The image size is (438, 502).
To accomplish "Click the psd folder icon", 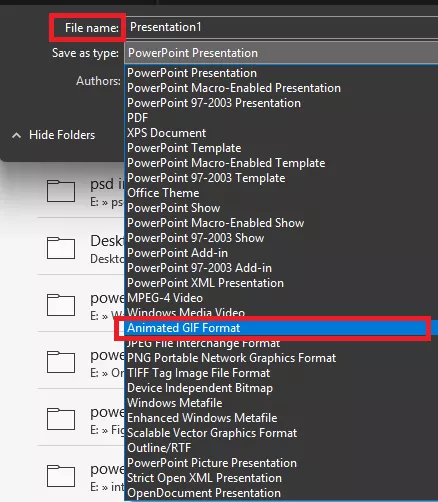I will [61, 191].
